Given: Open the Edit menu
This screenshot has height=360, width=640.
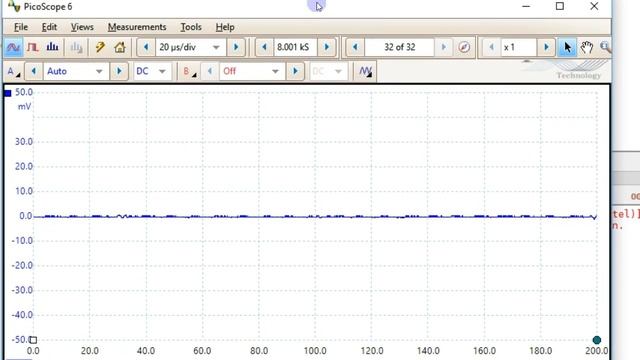Looking at the screenshot, I should 49,27.
